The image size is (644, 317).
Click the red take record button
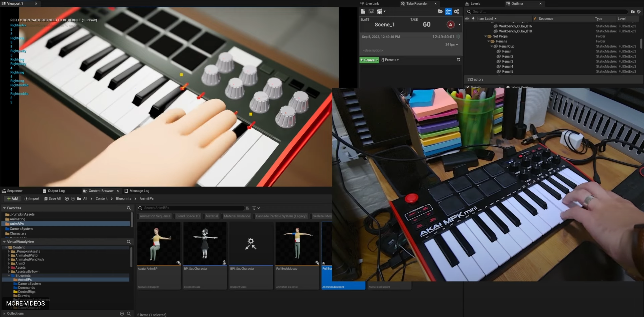point(450,24)
